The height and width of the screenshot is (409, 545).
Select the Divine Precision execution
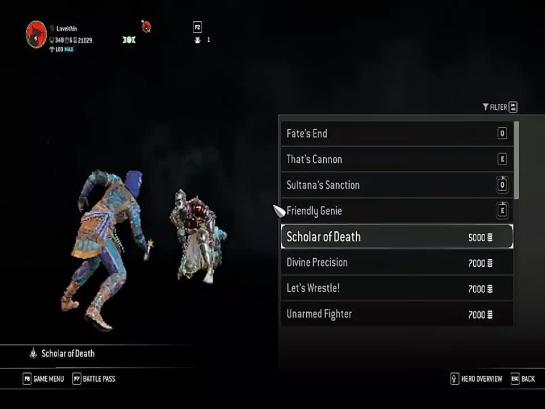(x=397, y=263)
